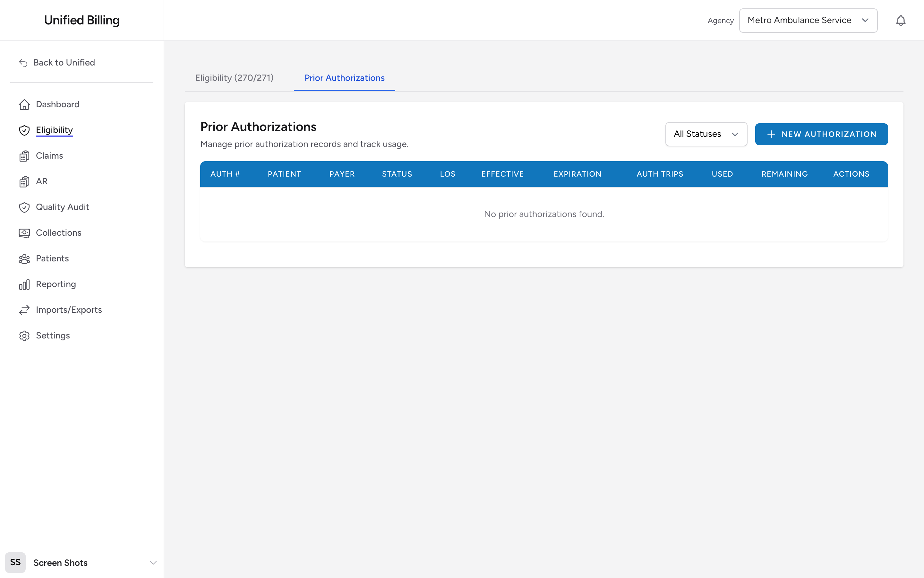Click the Imports/Exports arrows icon

[x=24, y=310]
